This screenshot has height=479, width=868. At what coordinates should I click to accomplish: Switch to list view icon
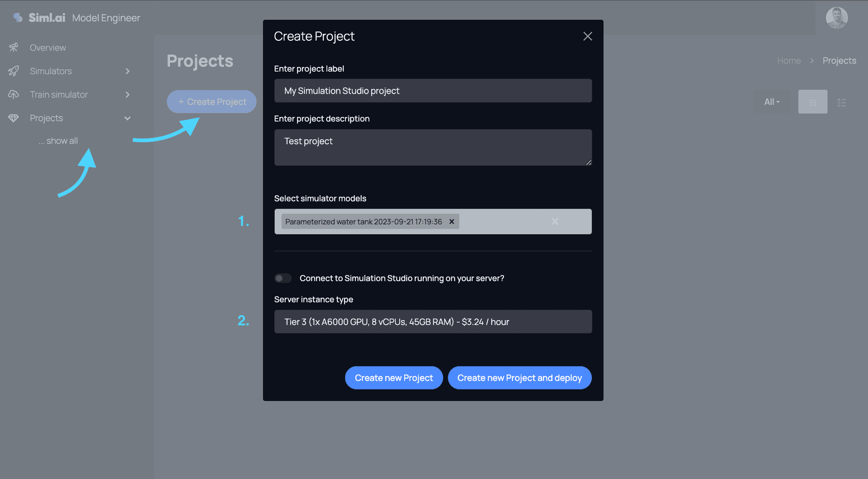[x=842, y=103]
